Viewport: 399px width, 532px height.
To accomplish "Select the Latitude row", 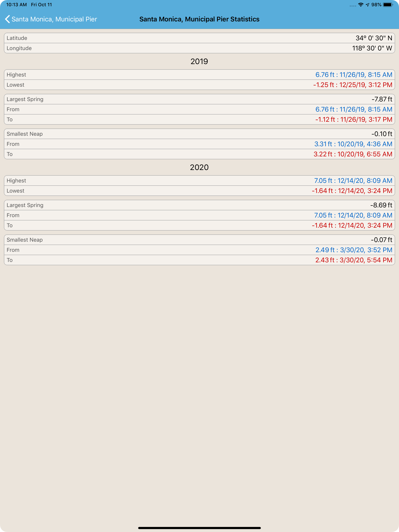I will click(199, 38).
